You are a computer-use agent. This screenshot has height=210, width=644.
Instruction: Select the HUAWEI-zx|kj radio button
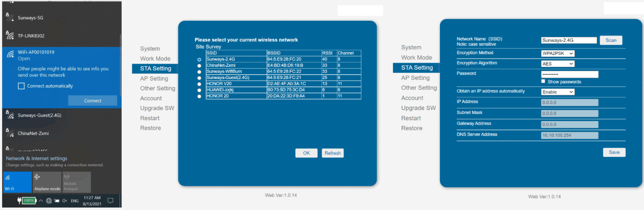tap(199, 90)
